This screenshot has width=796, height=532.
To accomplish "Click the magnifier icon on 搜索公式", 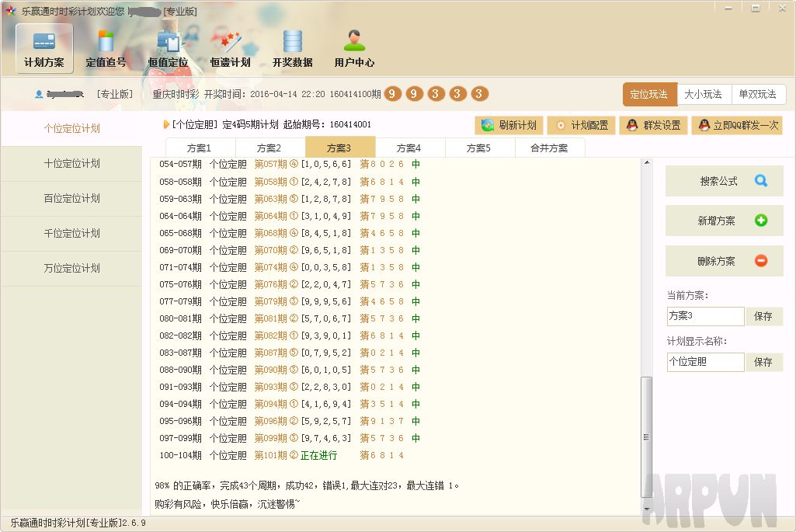I will point(760,181).
